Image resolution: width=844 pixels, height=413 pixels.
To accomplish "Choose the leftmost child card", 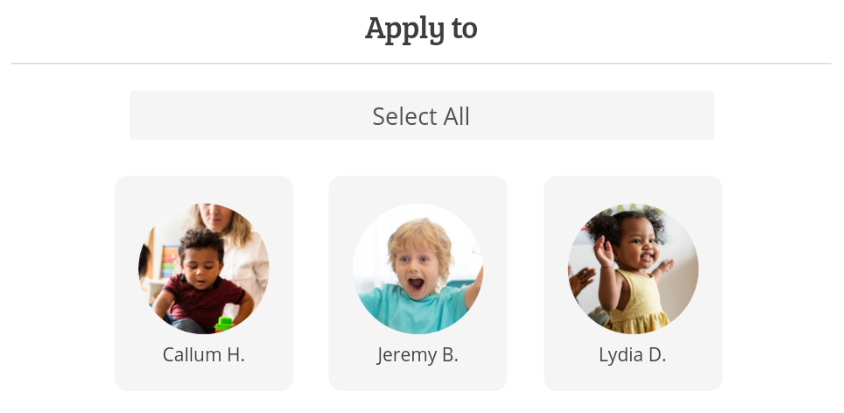I will [203, 284].
